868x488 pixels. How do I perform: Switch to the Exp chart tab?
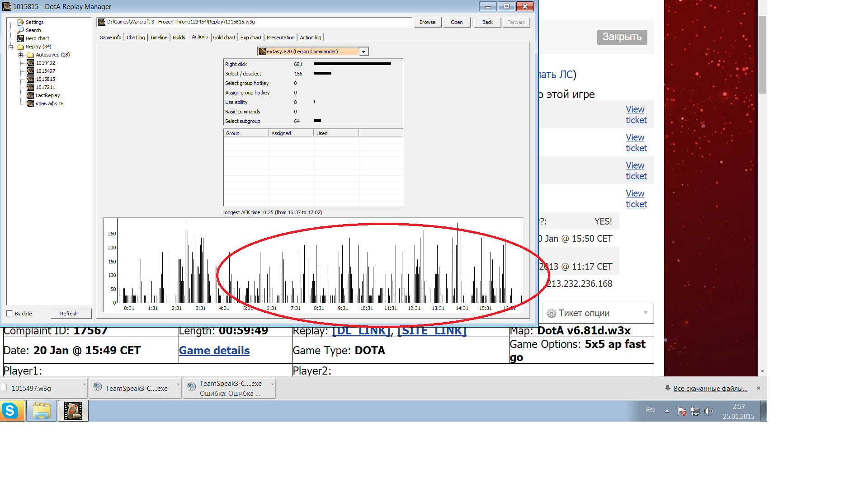(251, 38)
